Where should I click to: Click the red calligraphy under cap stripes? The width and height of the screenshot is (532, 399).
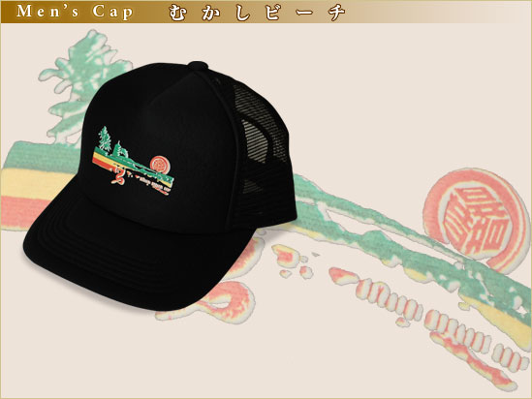(x=117, y=177)
